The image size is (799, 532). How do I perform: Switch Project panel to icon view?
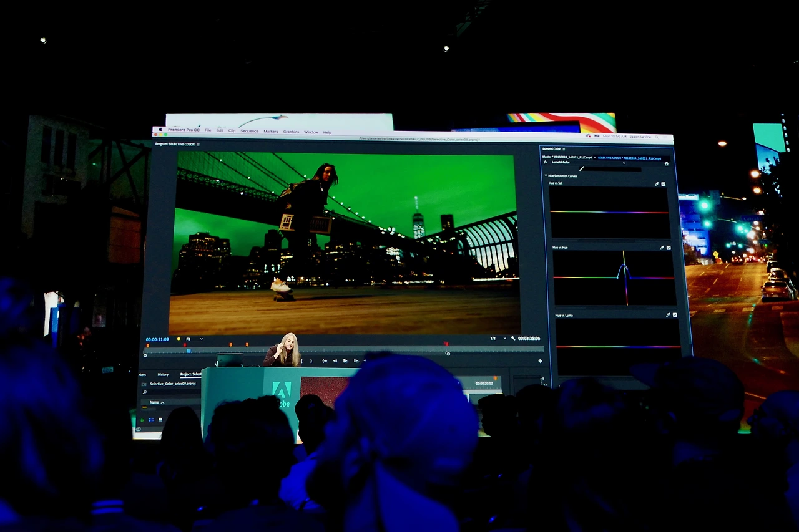pos(159,420)
